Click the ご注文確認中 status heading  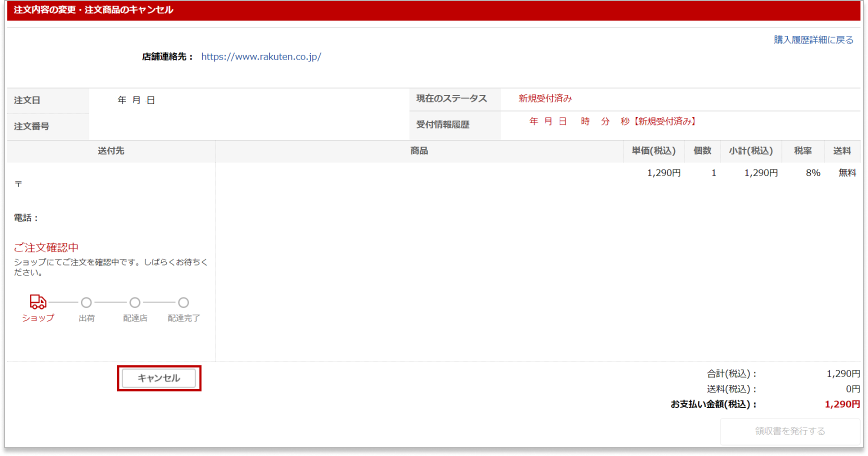46,247
